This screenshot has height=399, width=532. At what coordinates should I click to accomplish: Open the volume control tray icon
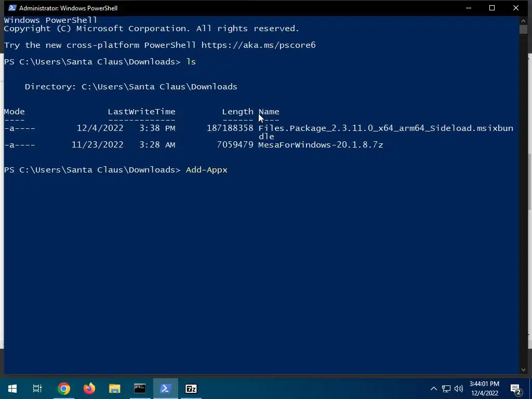459,389
